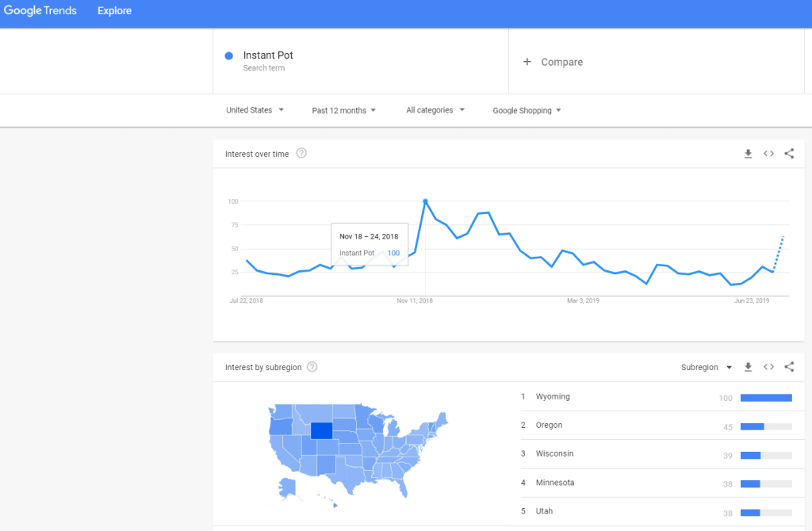Download the Interest over time chart data

(748, 154)
